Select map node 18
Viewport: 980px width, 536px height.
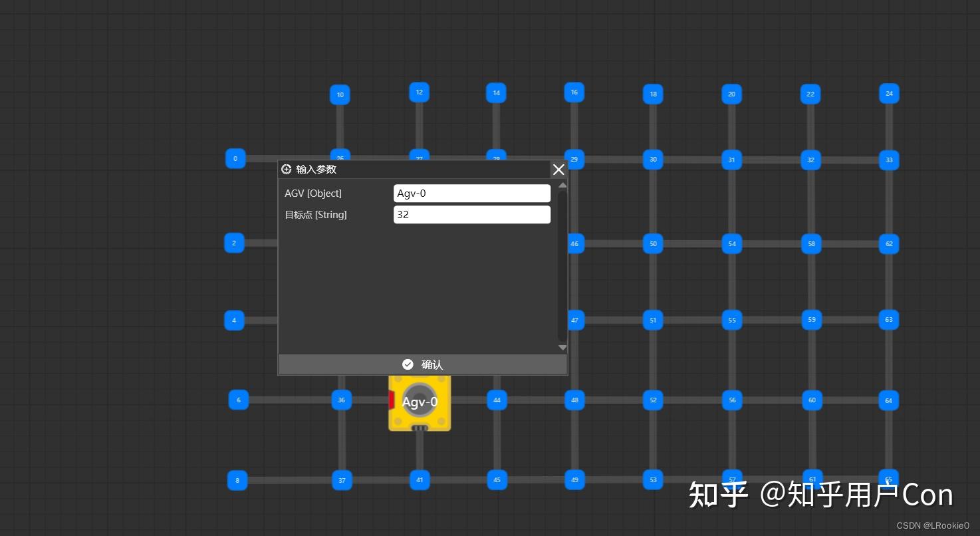click(653, 94)
